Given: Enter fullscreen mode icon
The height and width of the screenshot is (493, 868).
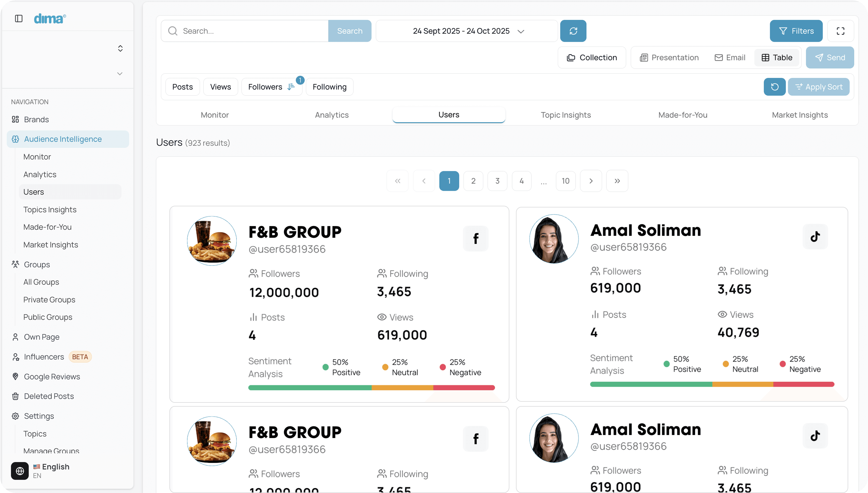Looking at the screenshot, I should coord(840,31).
